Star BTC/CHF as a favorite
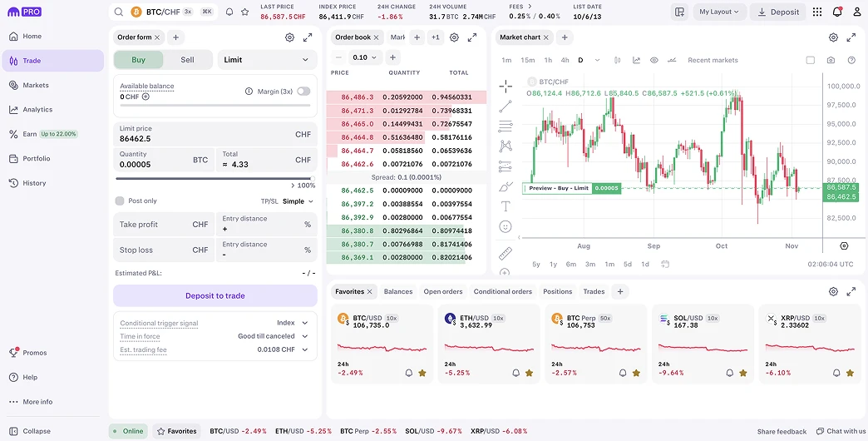 coord(244,12)
